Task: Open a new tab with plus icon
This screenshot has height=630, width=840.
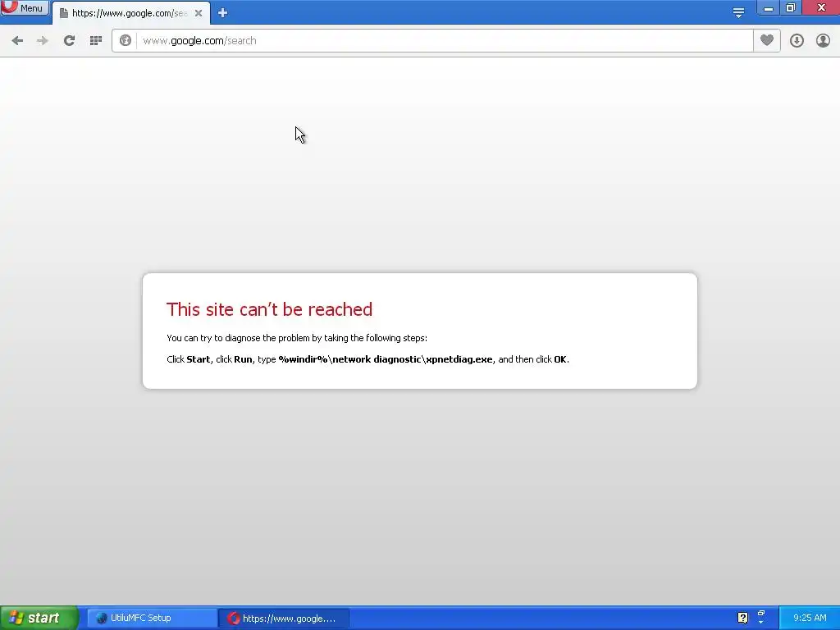Action: pyautogui.click(x=223, y=13)
